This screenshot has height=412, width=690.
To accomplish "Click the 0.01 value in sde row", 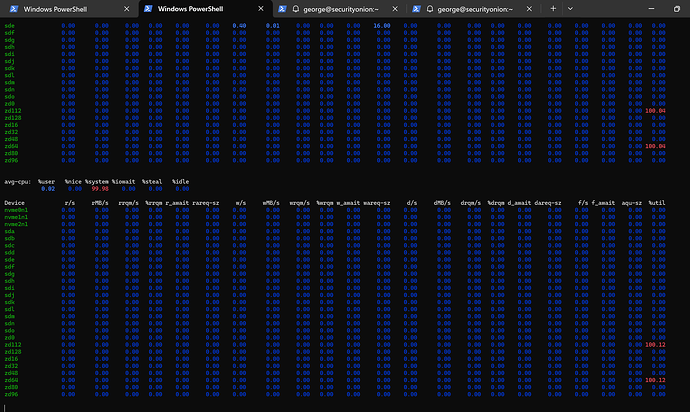I will pos(273,26).
